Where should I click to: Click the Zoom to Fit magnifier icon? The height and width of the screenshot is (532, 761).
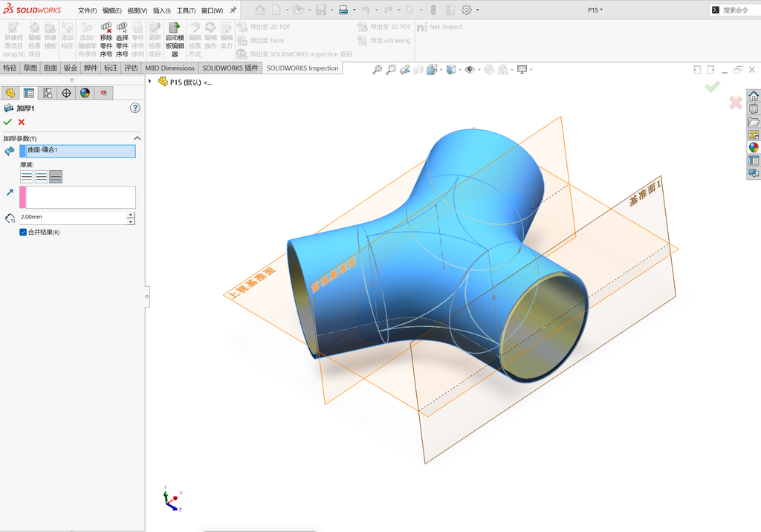coord(377,70)
